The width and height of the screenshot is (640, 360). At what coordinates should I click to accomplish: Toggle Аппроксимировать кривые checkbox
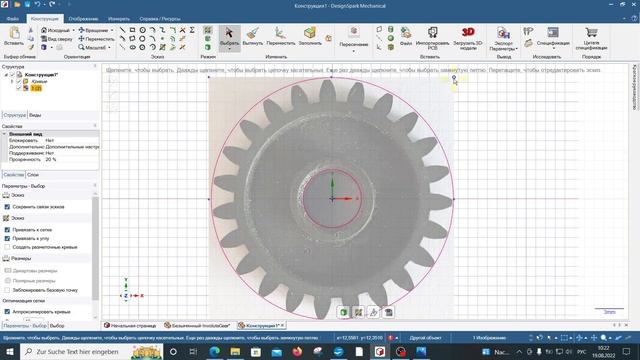(x=7, y=311)
